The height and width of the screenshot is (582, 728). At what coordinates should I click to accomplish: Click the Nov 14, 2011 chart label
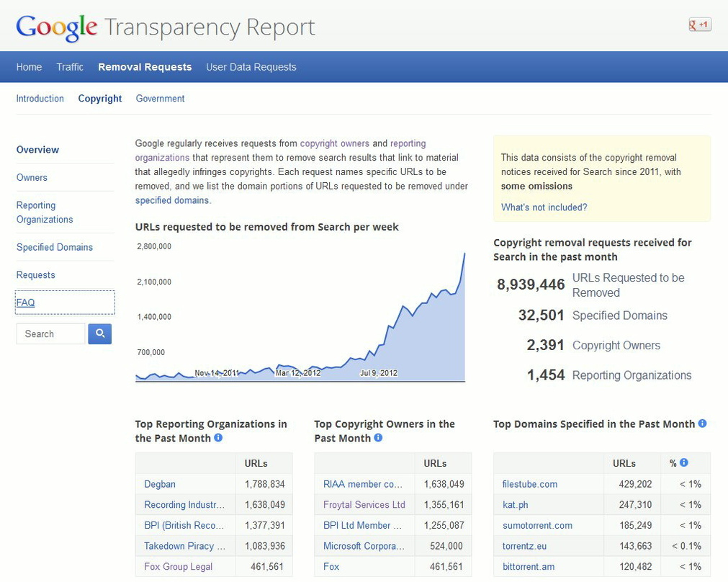[217, 373]
